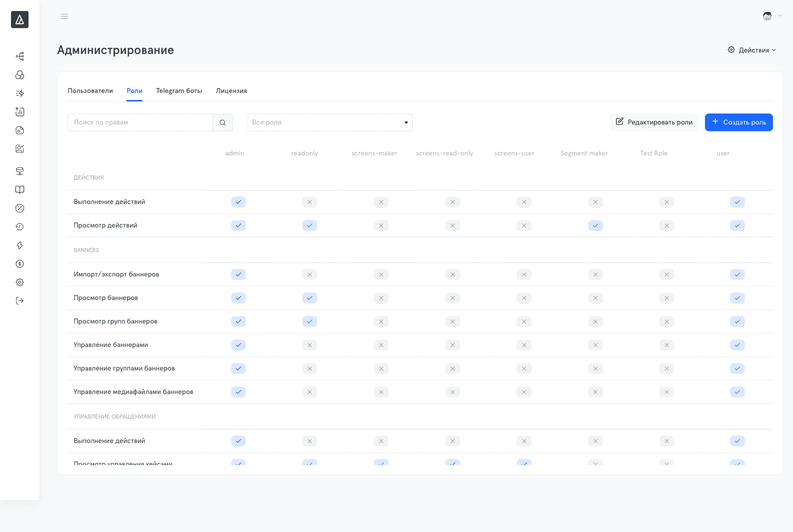This screenshot has width=793, height=532.
Task: Click the Редактировать роли button
Action: [654, 122]
